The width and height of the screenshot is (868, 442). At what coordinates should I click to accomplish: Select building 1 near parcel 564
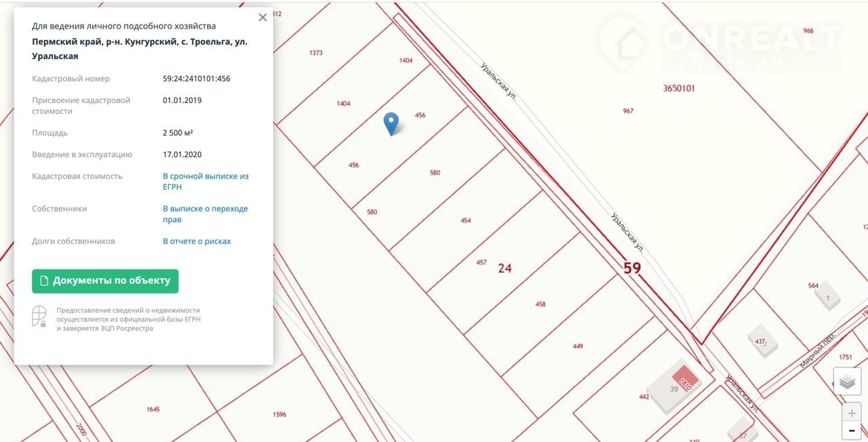coord(827,297)
